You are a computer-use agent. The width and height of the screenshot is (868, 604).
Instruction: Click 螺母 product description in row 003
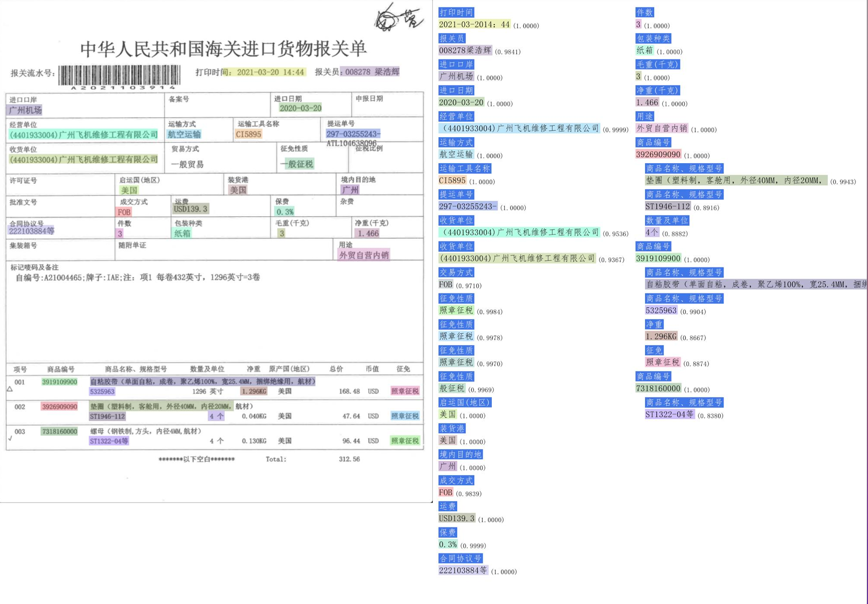(x=146, y=431)
